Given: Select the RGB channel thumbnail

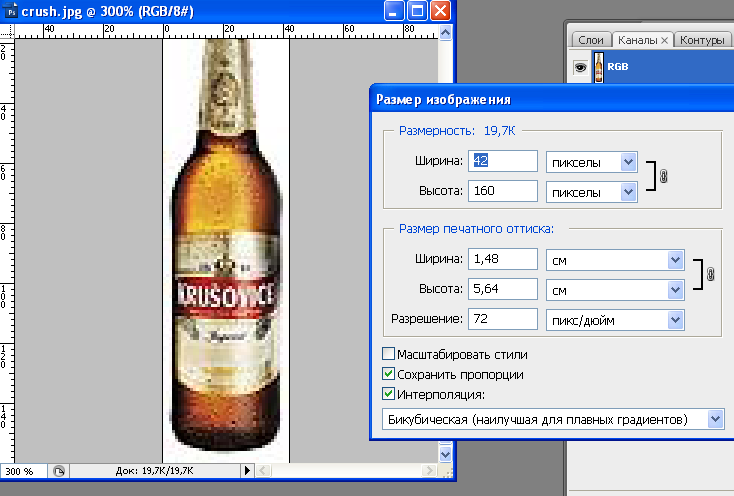Looking at the screenshot, I should [599, 67].
